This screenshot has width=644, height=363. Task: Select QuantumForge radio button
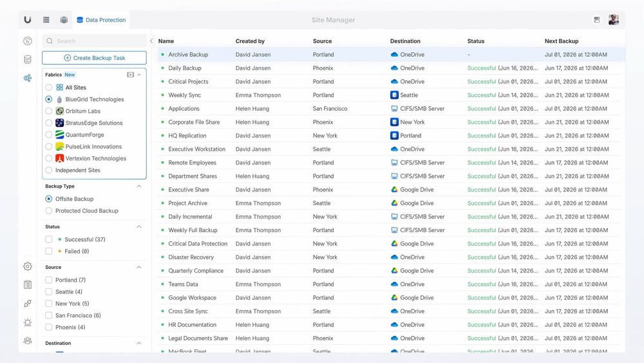(x=49, y=135)
